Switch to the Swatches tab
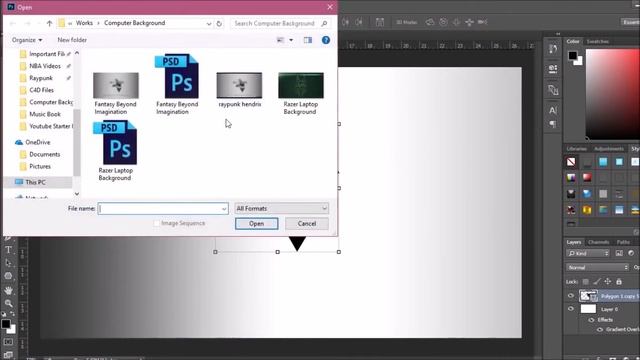The image size is (640, 360). click(598, 42)
